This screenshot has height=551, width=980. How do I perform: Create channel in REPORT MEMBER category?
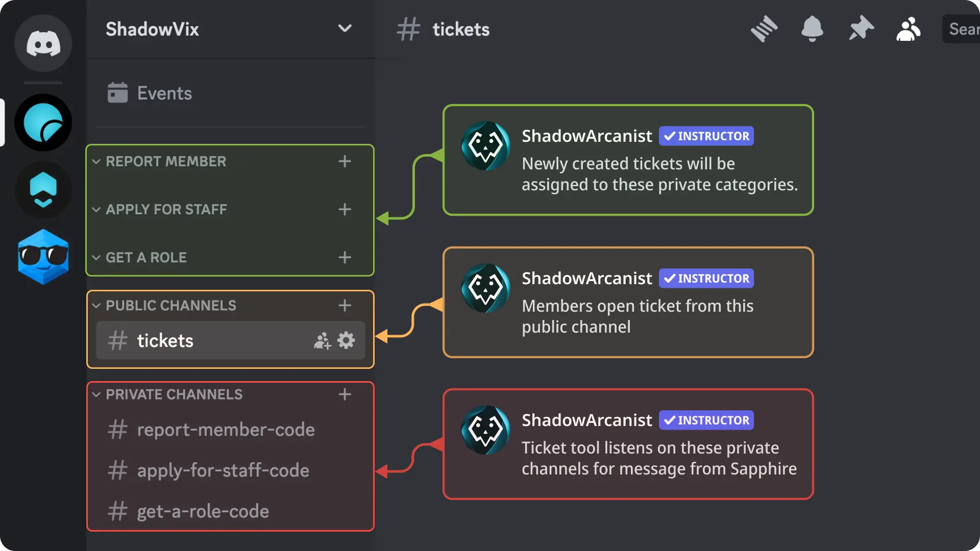pyautogui.click(x=345, y=161)
